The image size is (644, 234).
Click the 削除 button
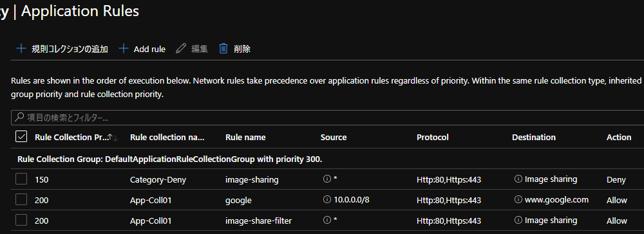pos(234,49)
